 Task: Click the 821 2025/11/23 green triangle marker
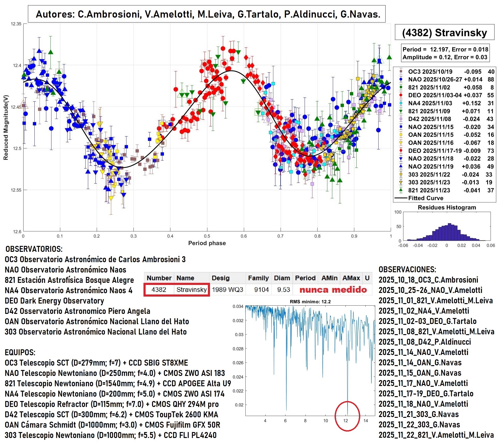click(401, 190)
